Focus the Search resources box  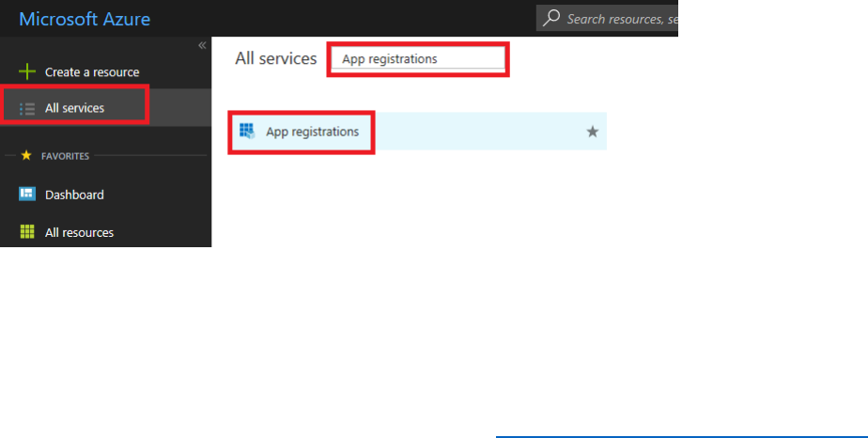click(x=607, y=18)
